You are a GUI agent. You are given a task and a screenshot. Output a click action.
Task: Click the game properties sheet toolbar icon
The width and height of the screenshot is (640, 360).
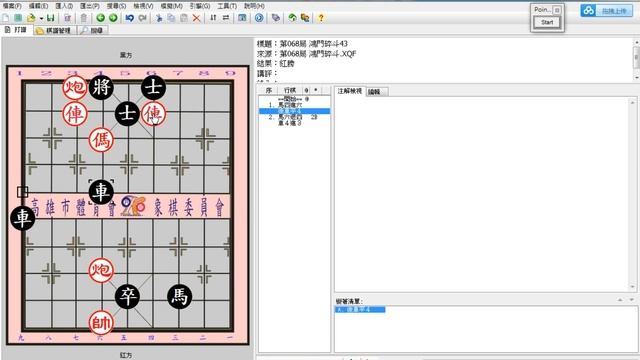coord(67,18)
